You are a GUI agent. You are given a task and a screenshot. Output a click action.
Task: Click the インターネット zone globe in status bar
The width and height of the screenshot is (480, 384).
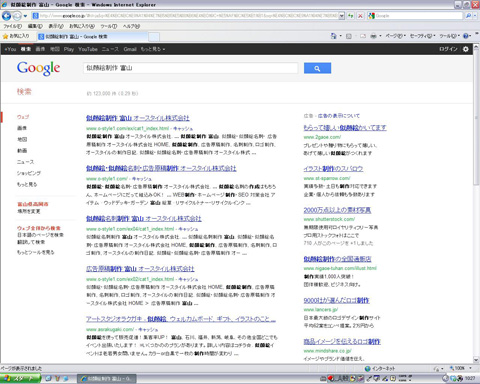tap(368, 368)
